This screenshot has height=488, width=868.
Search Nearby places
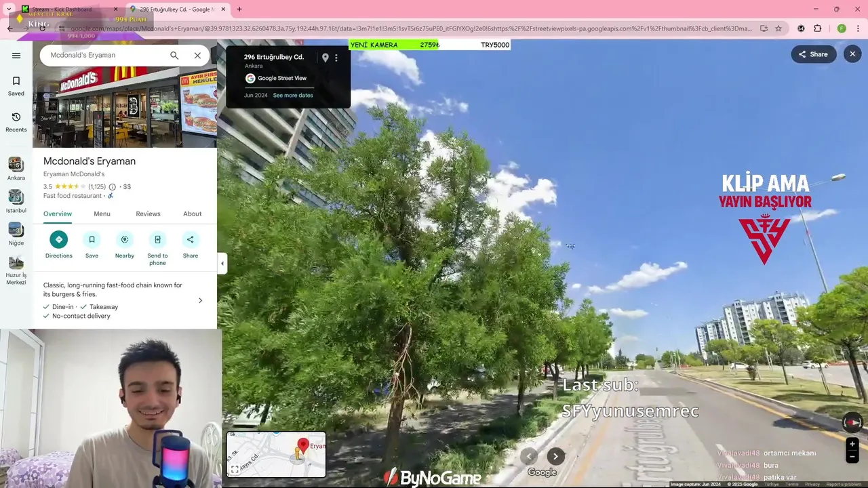click(x=125, y=245)
